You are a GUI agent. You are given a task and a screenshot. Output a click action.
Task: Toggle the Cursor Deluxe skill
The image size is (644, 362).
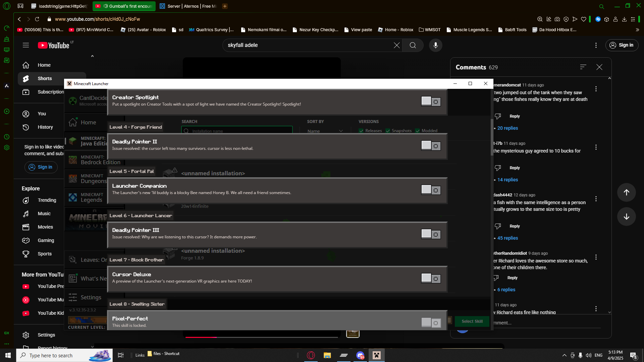(x=431, y=278)
